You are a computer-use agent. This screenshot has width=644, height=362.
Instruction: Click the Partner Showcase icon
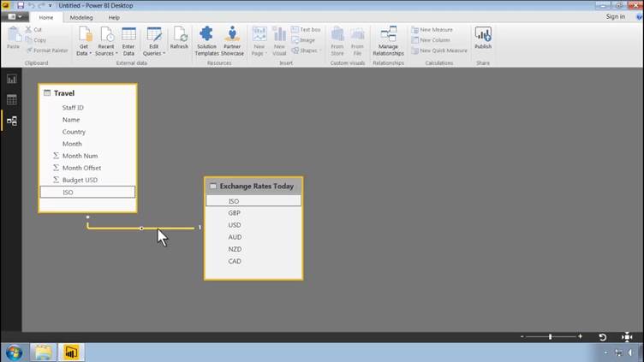[x=232, y=39]
